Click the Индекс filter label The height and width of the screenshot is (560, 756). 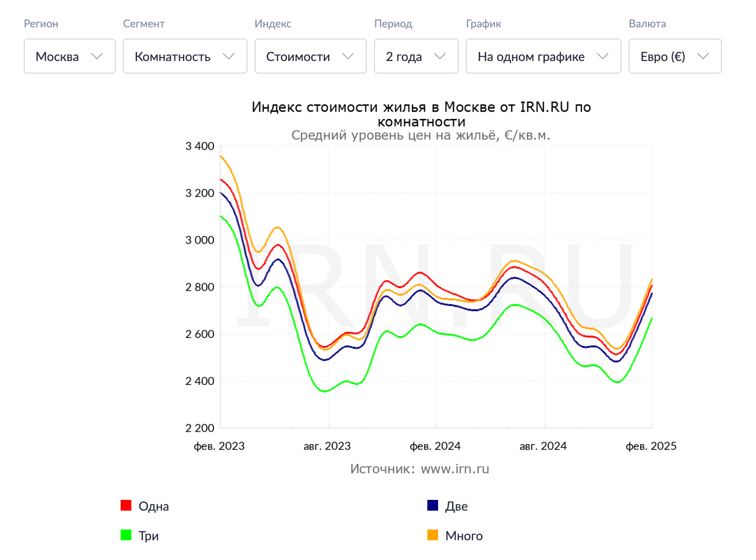(x=273, y=24)
